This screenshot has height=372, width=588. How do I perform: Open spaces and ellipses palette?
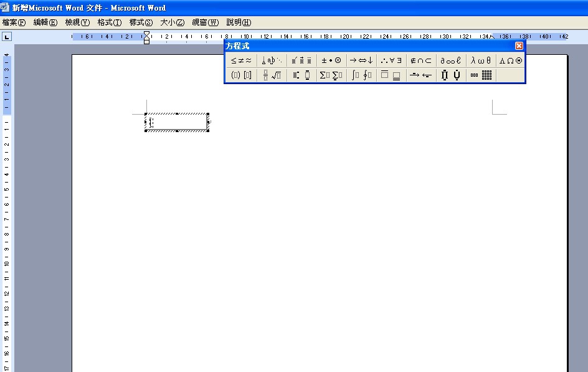[x=272, y=60]
